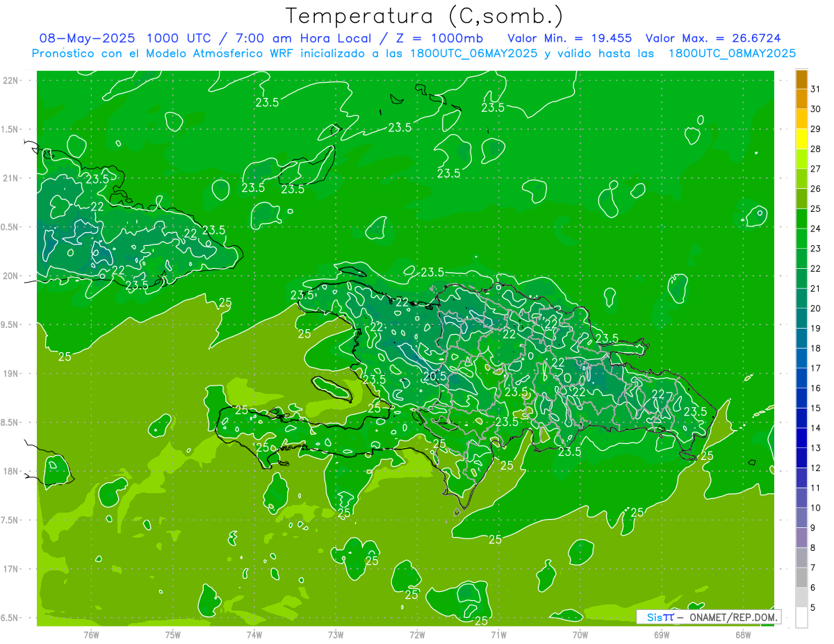
Task: Click the legend value "15"
Action: click(816, 408)
